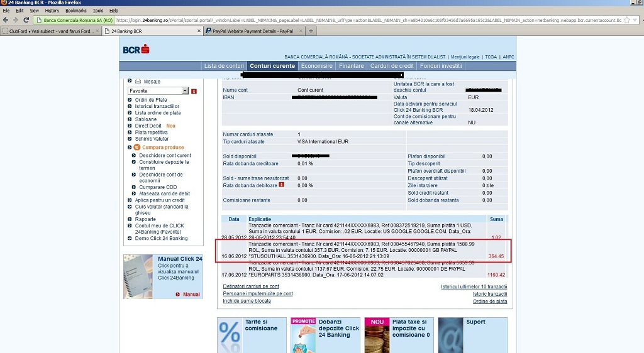Image resolution: width=644 pixels, height=353 pixels.
Task: Click the Cumpara produse shopping cart icon
Action: point(137,147)
